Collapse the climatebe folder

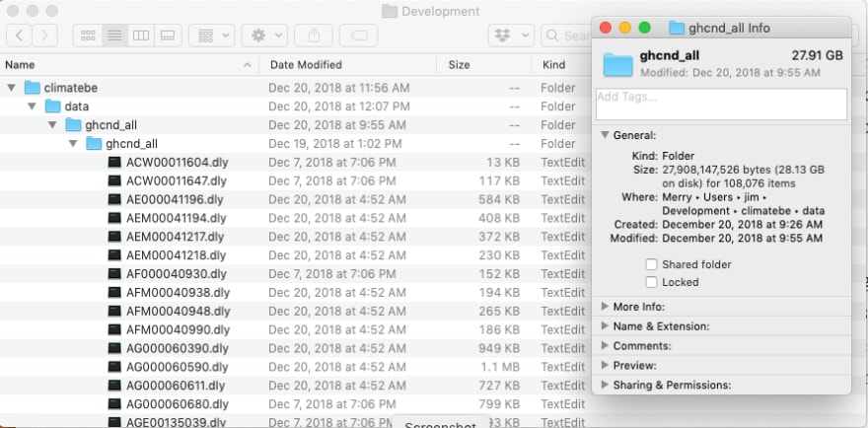point(11,88)
